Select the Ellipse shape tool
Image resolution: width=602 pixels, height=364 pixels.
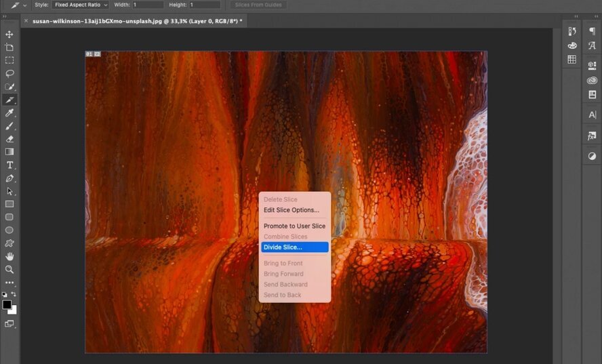9,230
